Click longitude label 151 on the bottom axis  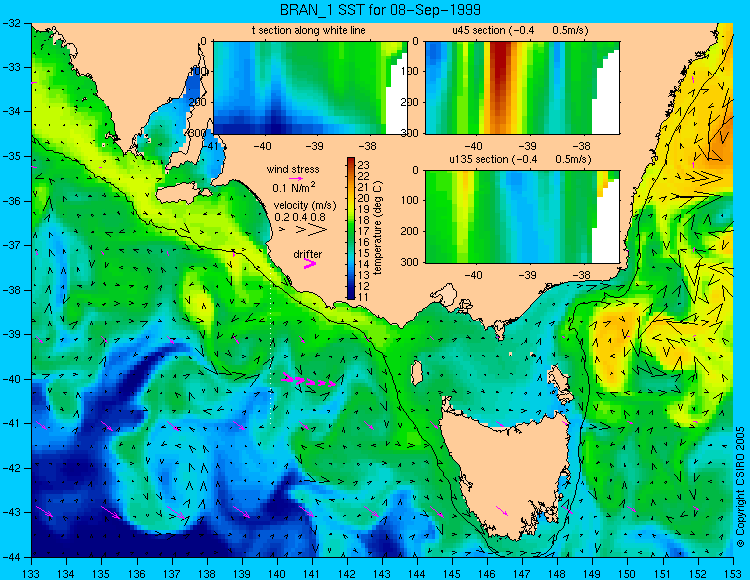pos(663,574)
